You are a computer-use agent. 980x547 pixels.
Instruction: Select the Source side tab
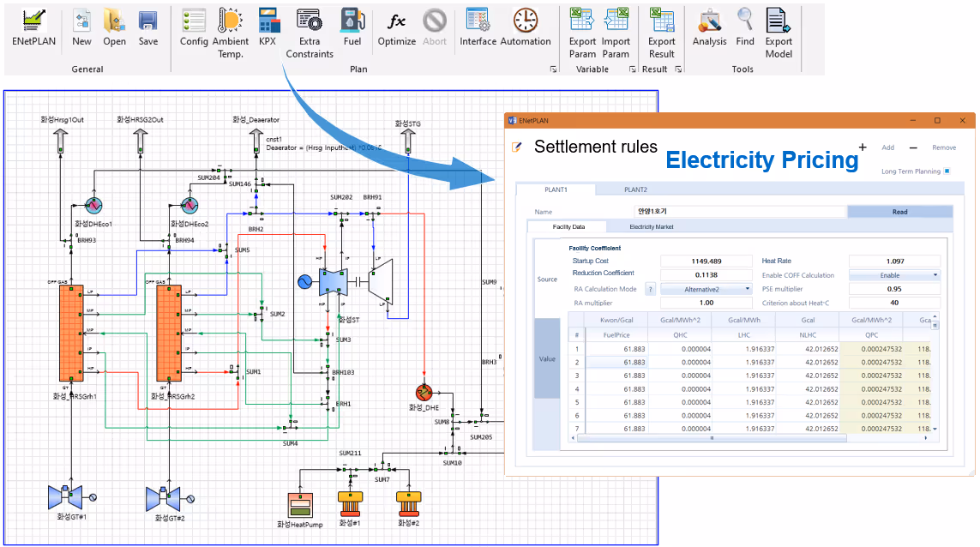pos(547,280)
